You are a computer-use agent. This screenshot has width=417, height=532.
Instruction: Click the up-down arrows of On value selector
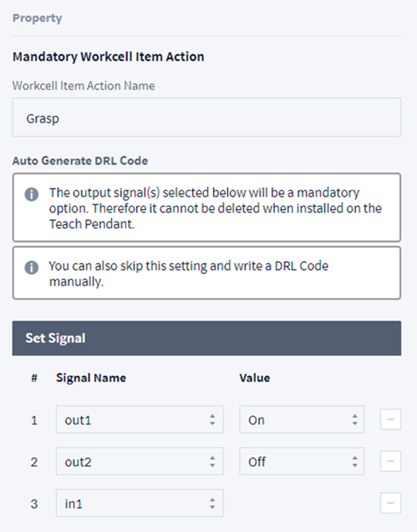[355, 420]
